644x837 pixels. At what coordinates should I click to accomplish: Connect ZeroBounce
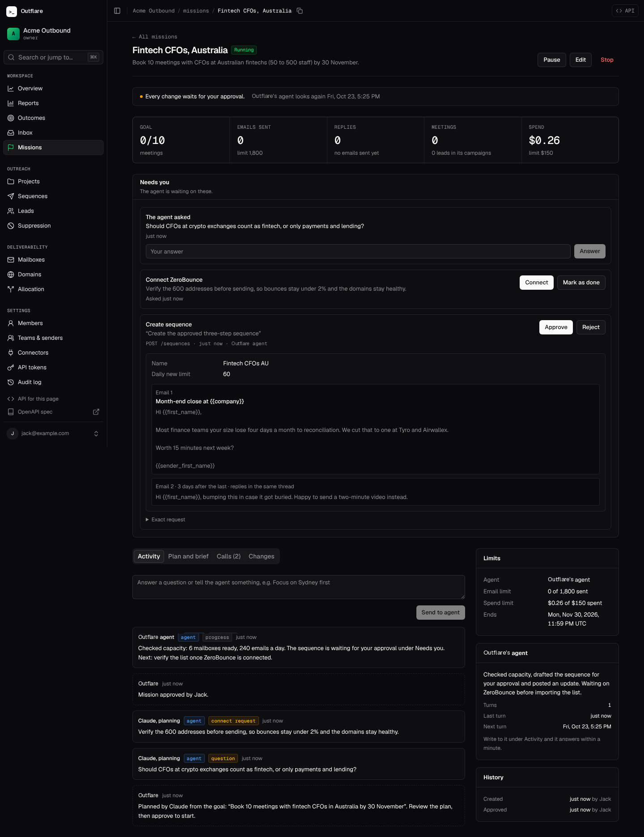click(x=537, y=283)
